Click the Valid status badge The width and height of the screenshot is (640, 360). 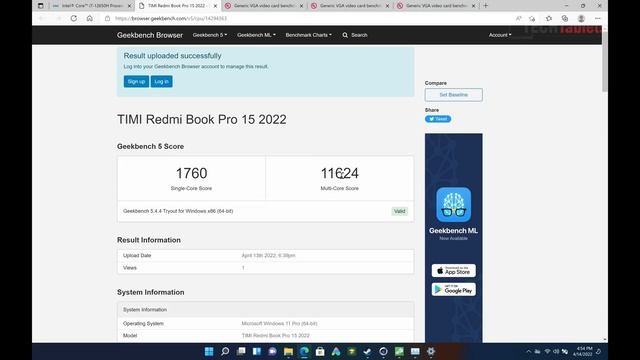[x=400, y=211]
